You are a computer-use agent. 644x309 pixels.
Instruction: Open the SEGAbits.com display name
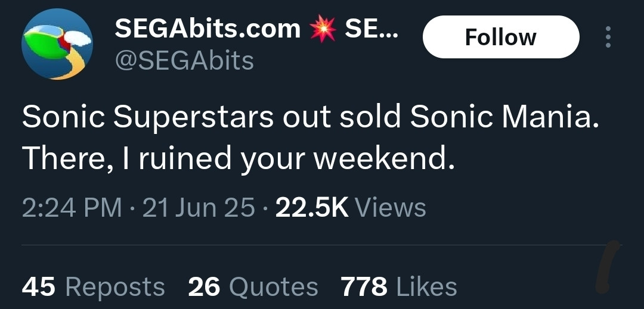[208, 29]
